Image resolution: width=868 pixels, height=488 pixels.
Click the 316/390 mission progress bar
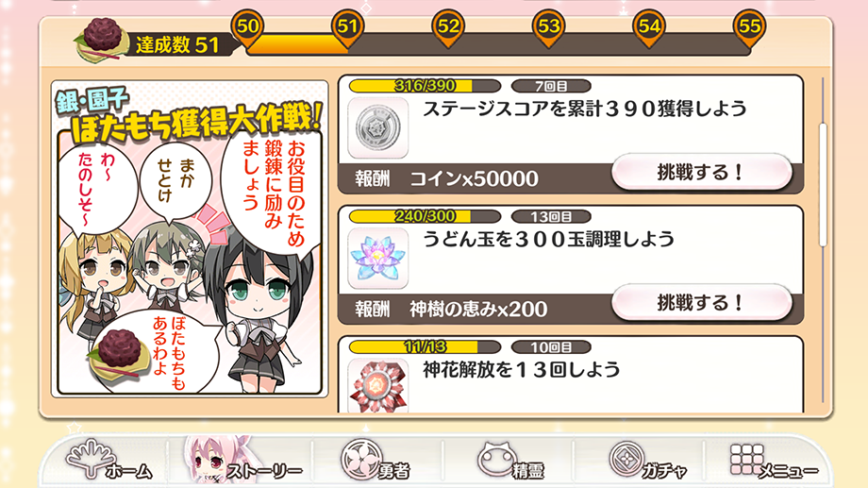click(x=425, y=86)
